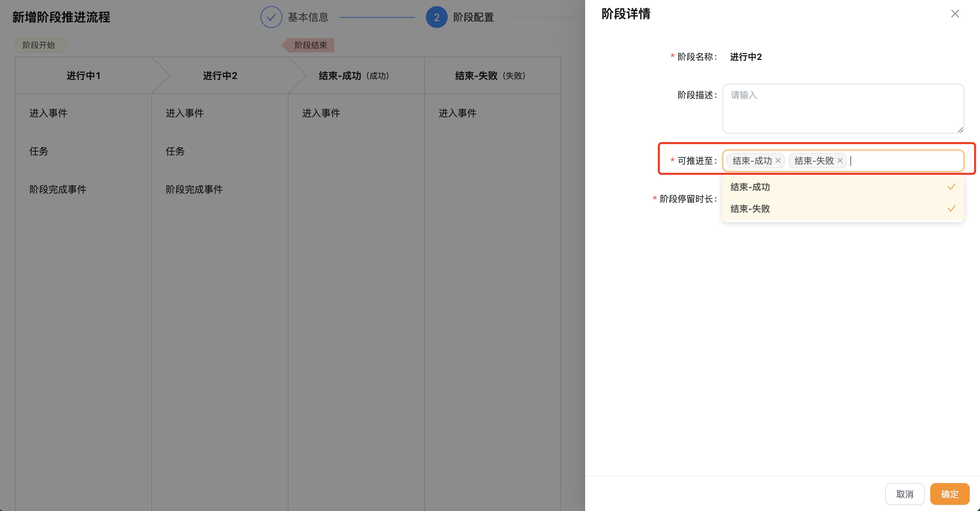
Task: Close the 阶段详情 drawer with the X icon
Action: [954, 14]
